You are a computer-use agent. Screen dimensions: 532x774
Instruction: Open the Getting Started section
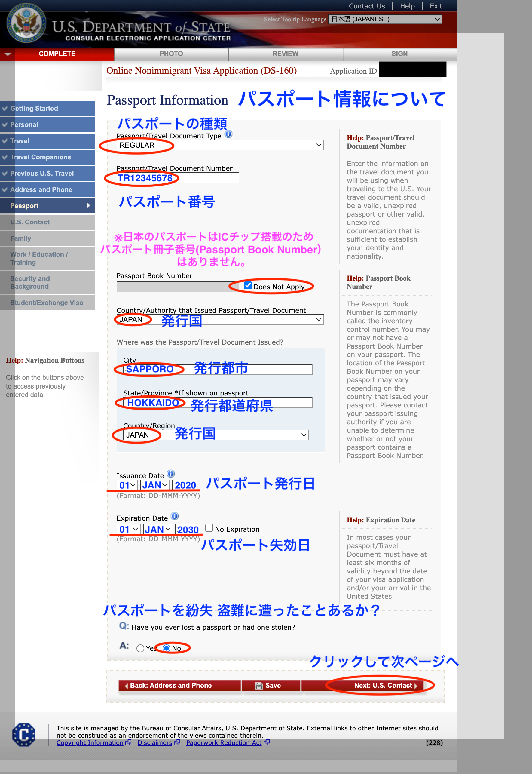point(47,108)
